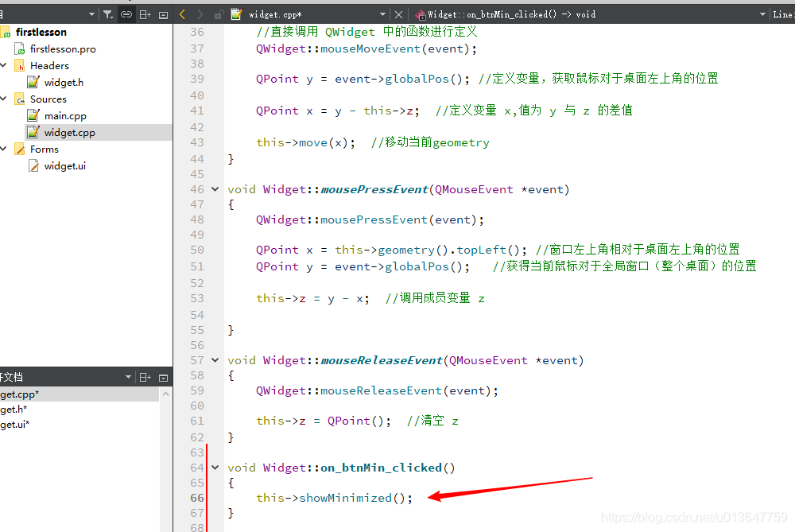
Task: Collapse the Forms folder
Action: pos(3,149)
